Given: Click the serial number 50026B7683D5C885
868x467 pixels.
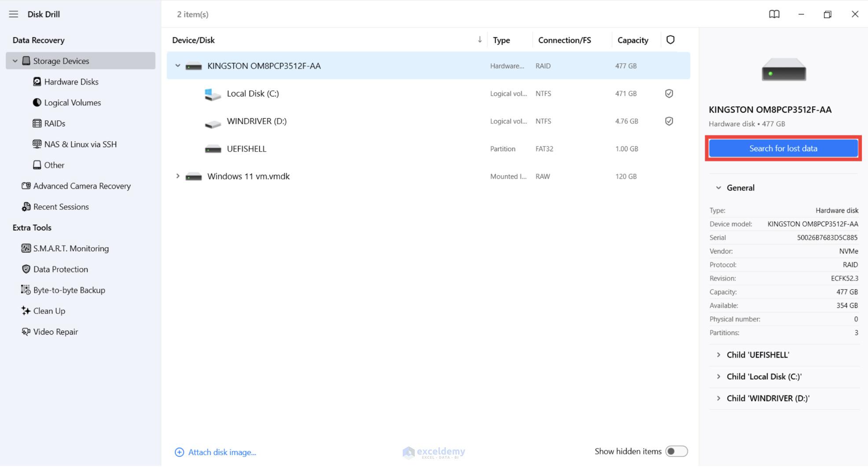Looking at the screenshot, I should click(827, 237).
